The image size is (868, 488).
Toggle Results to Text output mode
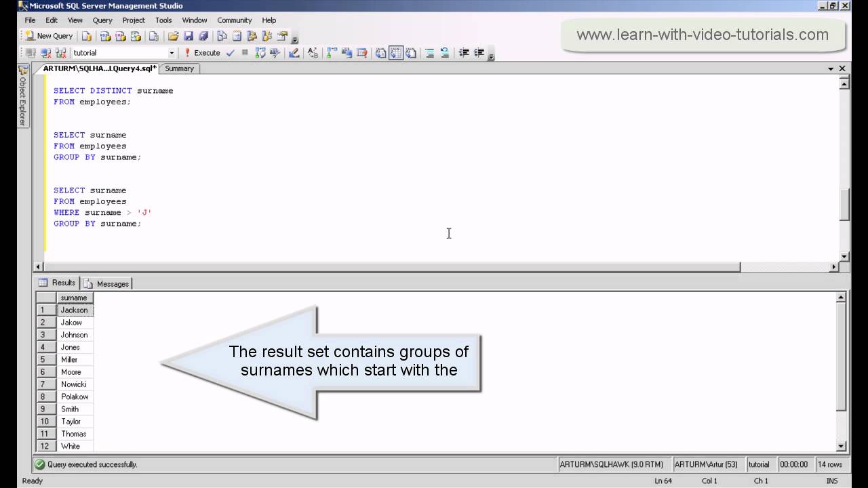[381, 53]
